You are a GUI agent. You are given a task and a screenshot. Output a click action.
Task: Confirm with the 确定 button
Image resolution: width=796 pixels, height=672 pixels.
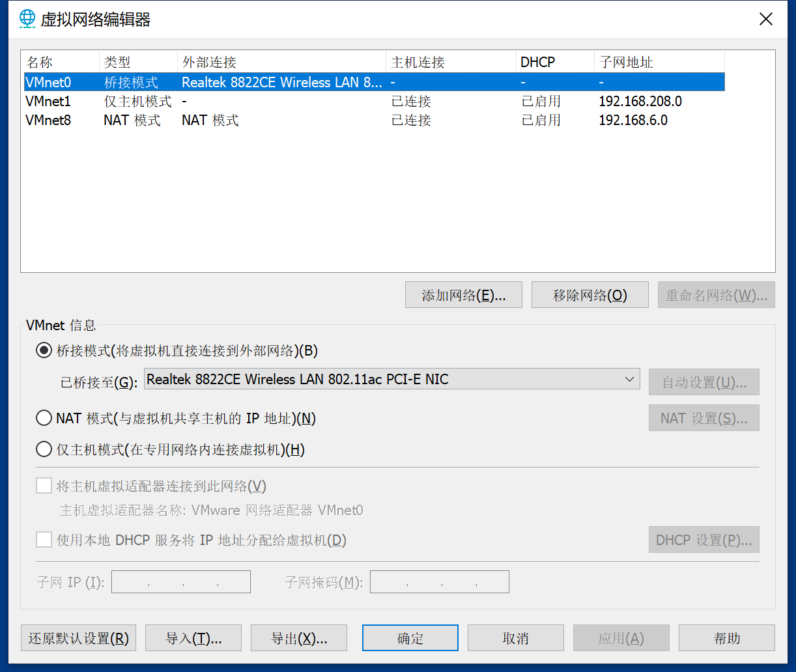pos(410,638)
